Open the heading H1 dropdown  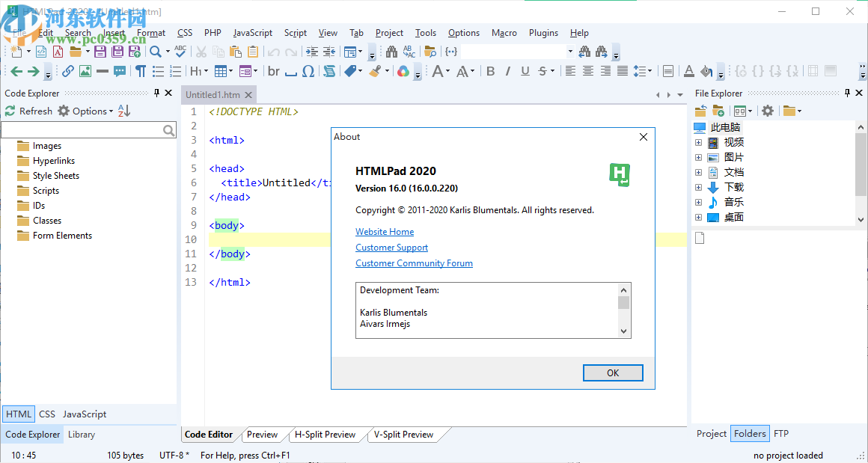(206, 71)
